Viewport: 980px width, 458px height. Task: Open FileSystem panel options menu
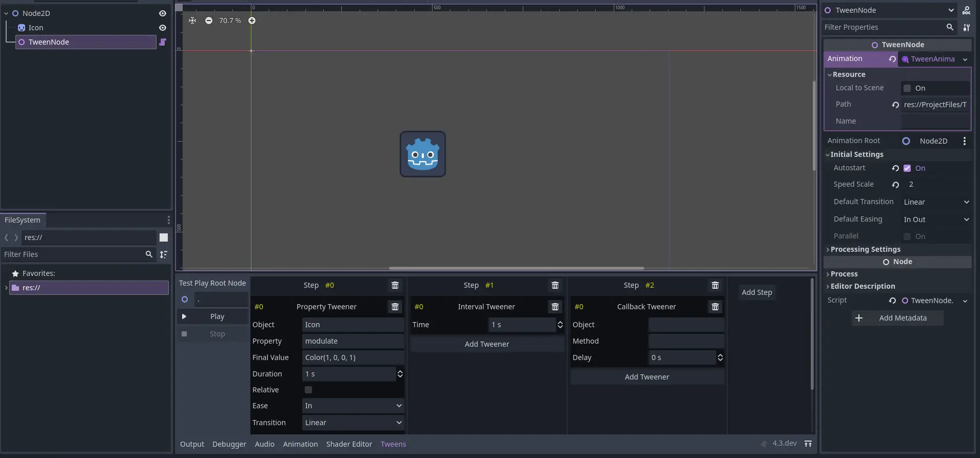point(168,220)
